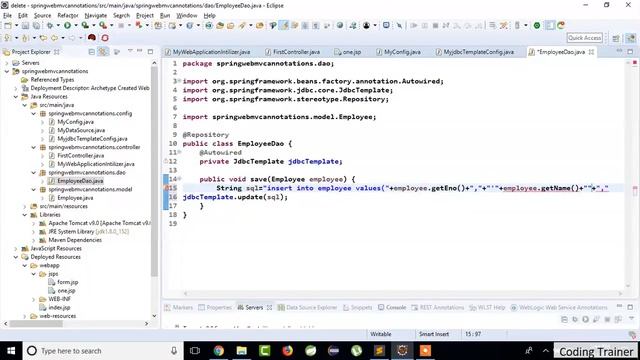Open the Quick Access search field
The height and width of the screenshot is (360, 640).
pyautogui.click(x=584, y=38)
